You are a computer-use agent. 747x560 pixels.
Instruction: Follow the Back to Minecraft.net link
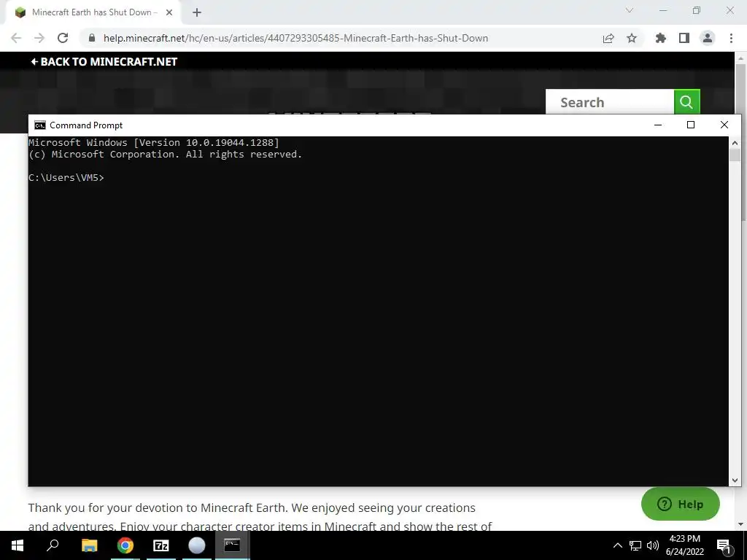tap(104, 62)
